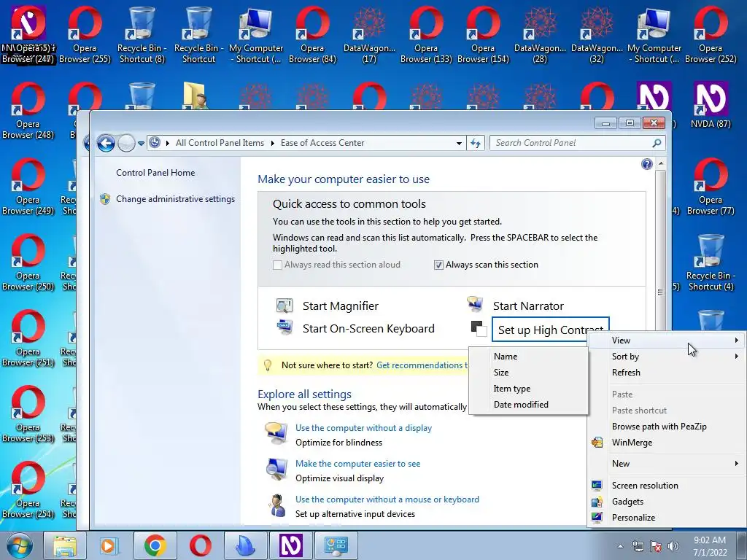
Task: Select Opera Browser (248) desktop icon
Action: click(28, 111)
